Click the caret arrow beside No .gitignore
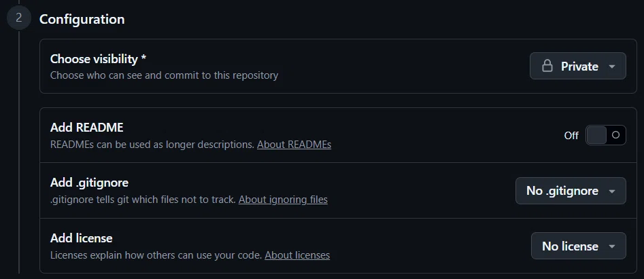 (612, 191)
